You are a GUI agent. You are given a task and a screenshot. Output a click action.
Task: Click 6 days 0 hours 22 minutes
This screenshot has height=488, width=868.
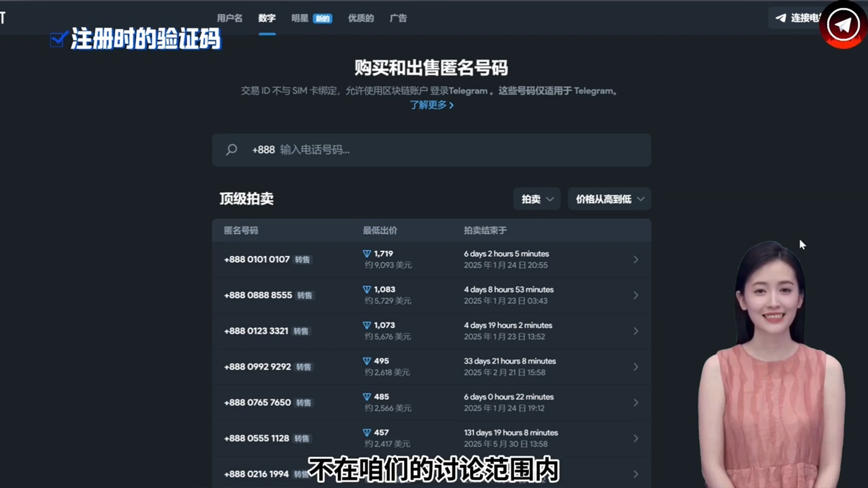coord(509,397)
